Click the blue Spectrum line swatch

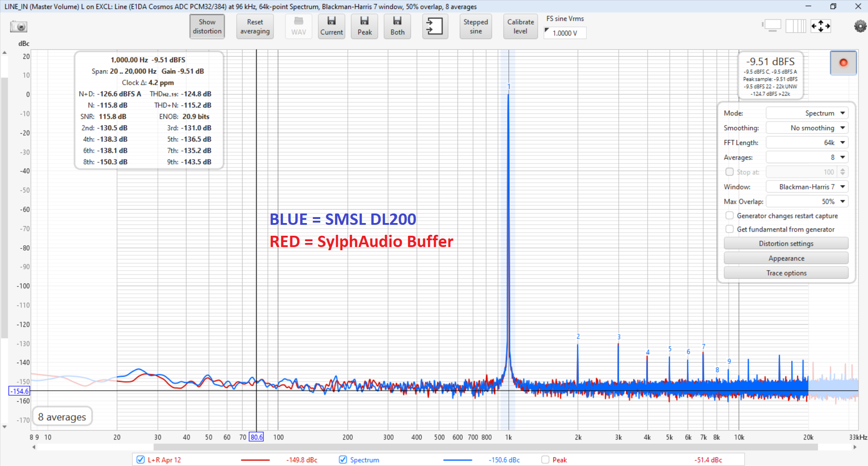pyautogui.click(x=458, y=460)
